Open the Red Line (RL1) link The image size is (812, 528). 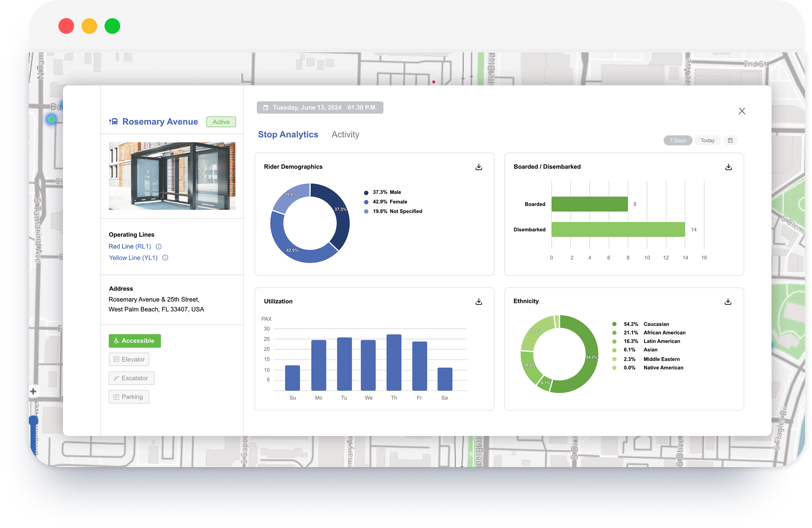130,247
